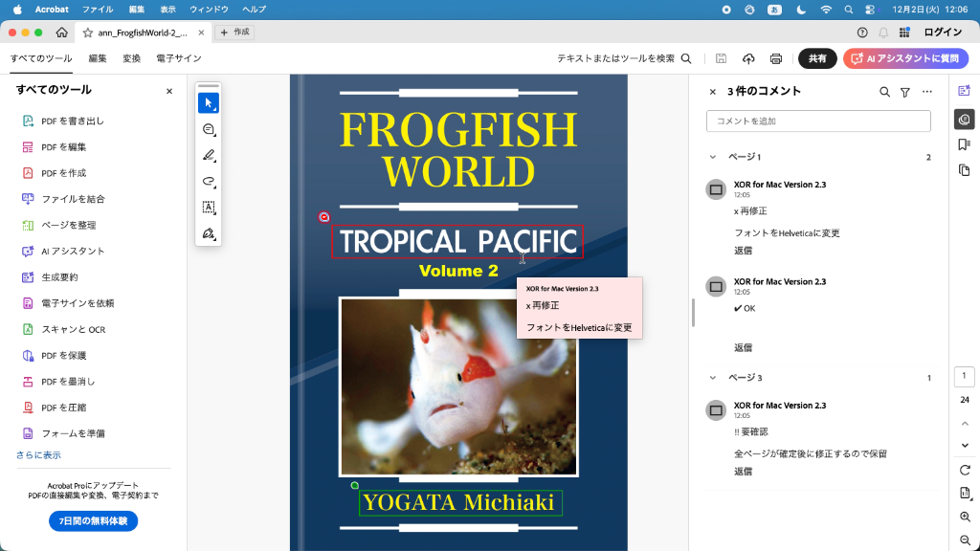Click the 7日間の無料体験 button

[92, 520]
